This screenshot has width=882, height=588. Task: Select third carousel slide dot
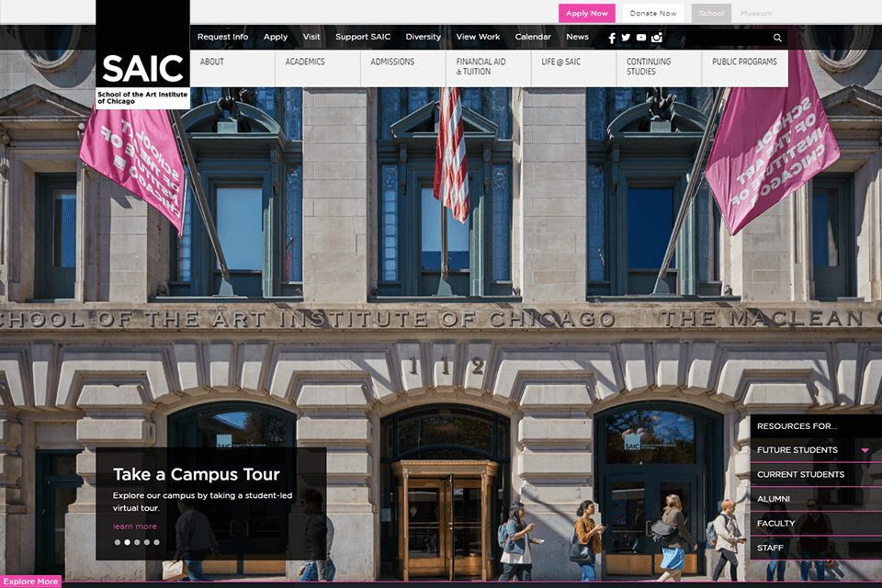click(137, 542)
